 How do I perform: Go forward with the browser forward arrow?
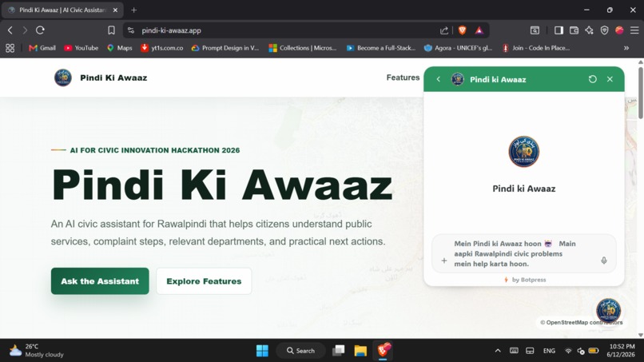(x=25, y=30)
